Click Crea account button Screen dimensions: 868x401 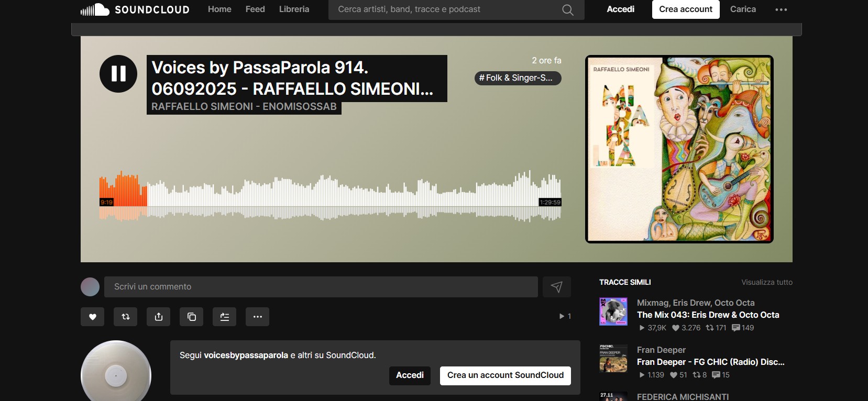686,9
